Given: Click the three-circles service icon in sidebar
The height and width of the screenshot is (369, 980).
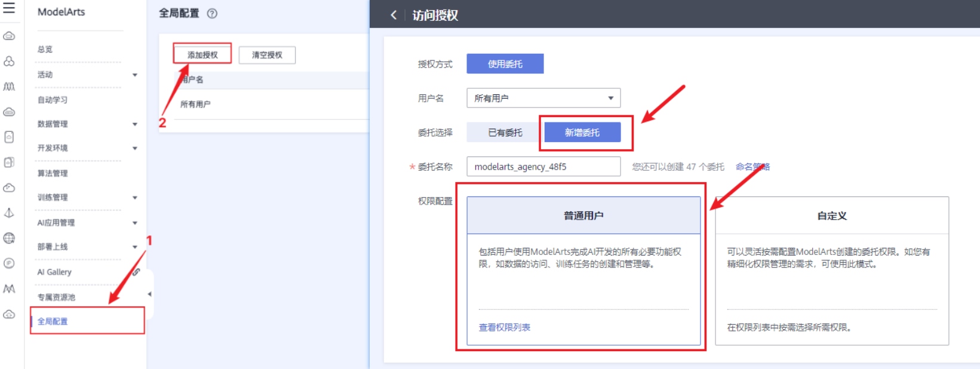Looking at the screenshot, I should pos(9,61).
